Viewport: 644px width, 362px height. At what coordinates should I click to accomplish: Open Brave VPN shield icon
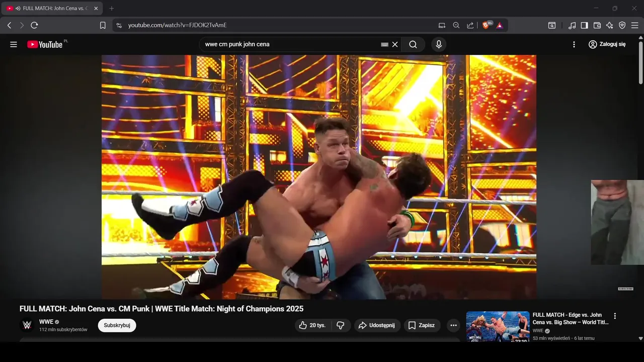click(x=622, y=25)
